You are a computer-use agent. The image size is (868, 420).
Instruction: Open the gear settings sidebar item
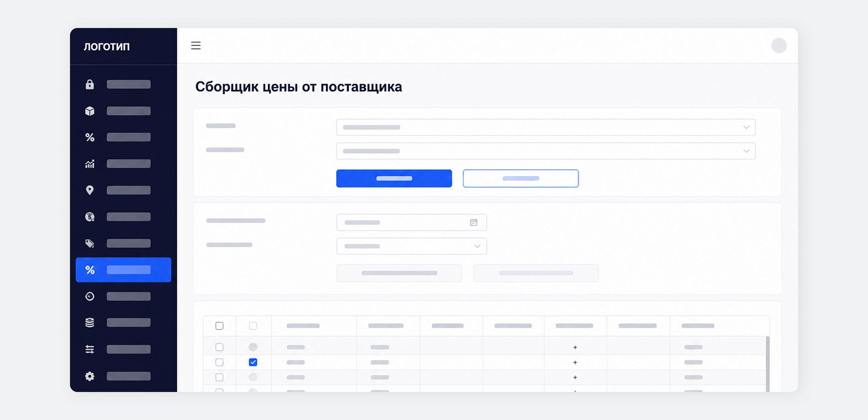pyautogui.click(x=90, y=376)
